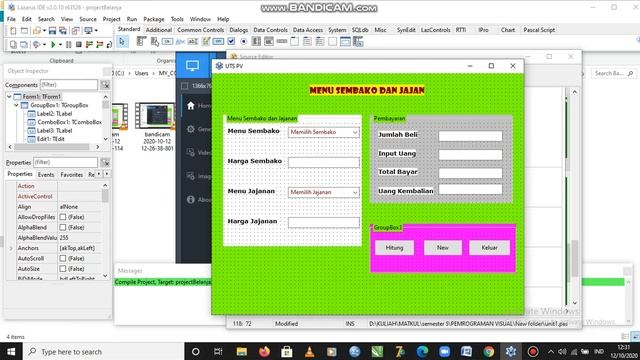Open Memilih Jajanan combo box
This screenshot has height=360, width=640.
(324, 192)
